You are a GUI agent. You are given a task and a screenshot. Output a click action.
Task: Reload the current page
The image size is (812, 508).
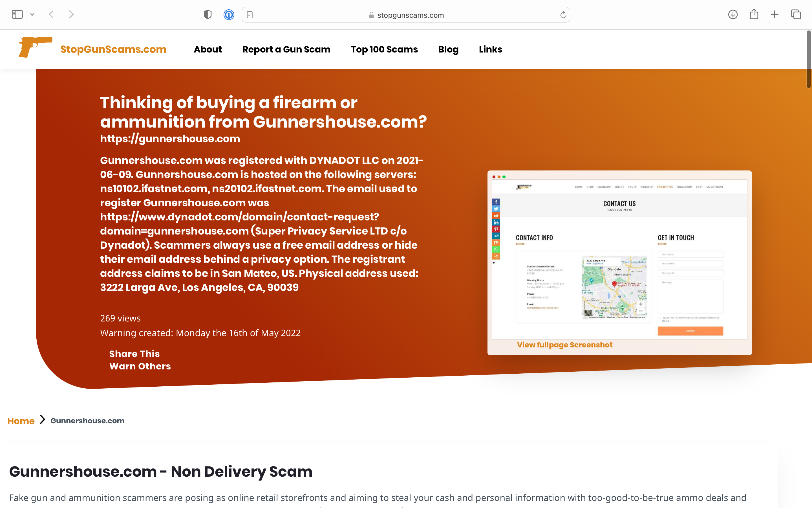[563, 15]
